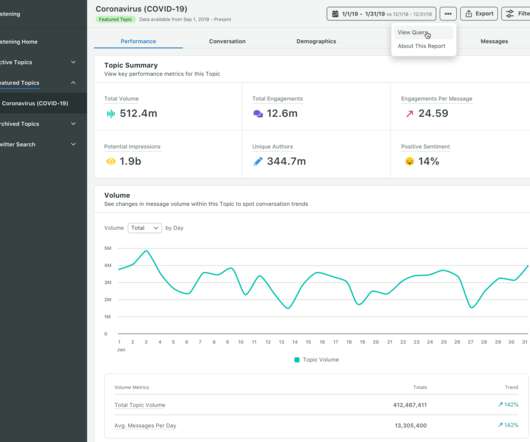530x442 pixels.
Task: Expand Twitter Search chevron in sidebar
Action: (73, 145)
